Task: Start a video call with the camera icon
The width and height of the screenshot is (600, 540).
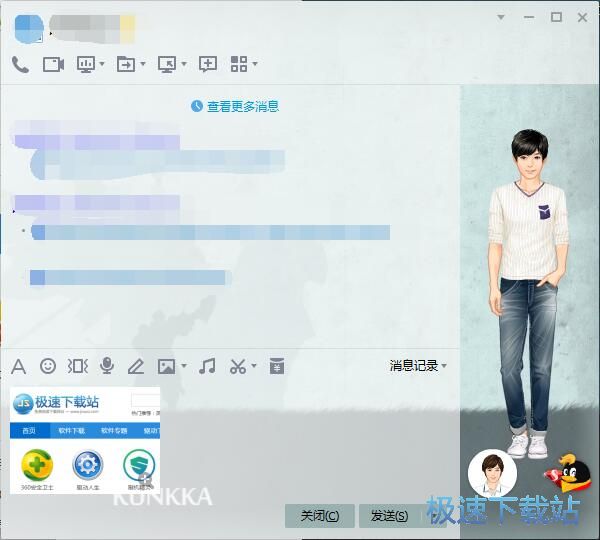Action: tap(53, 64)
